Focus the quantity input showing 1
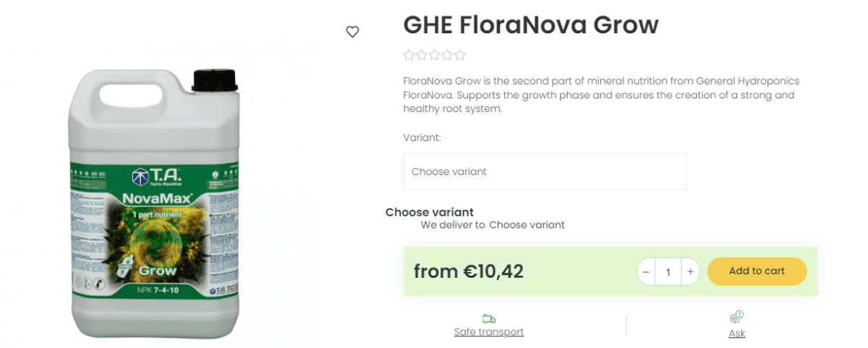Screen dimensions: 868x348 (668, 271)
